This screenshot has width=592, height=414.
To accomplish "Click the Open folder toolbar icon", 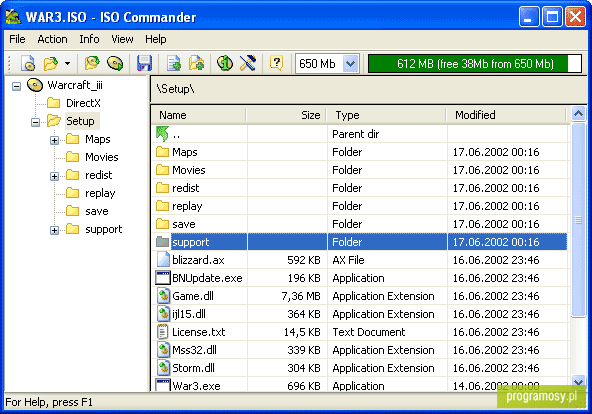I will pos(51,63).
